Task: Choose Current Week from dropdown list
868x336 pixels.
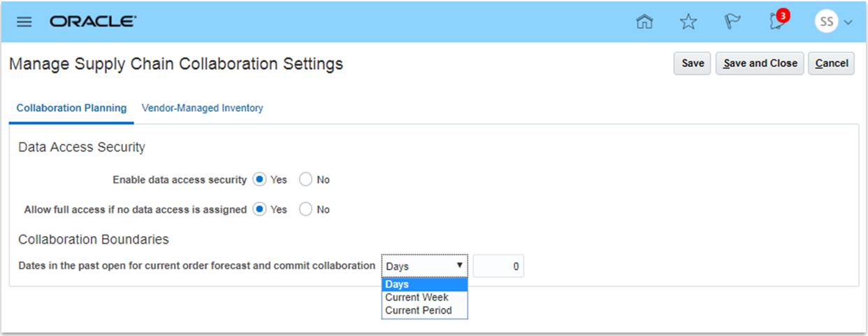Action: coord(417,298)
